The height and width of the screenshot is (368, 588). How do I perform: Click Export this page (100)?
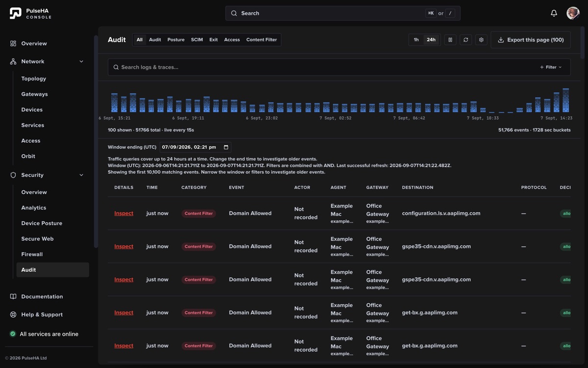click(531, 40)
